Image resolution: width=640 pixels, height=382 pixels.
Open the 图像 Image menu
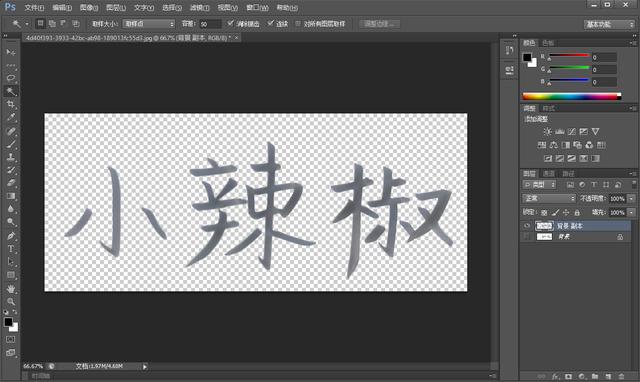point(89,8)
